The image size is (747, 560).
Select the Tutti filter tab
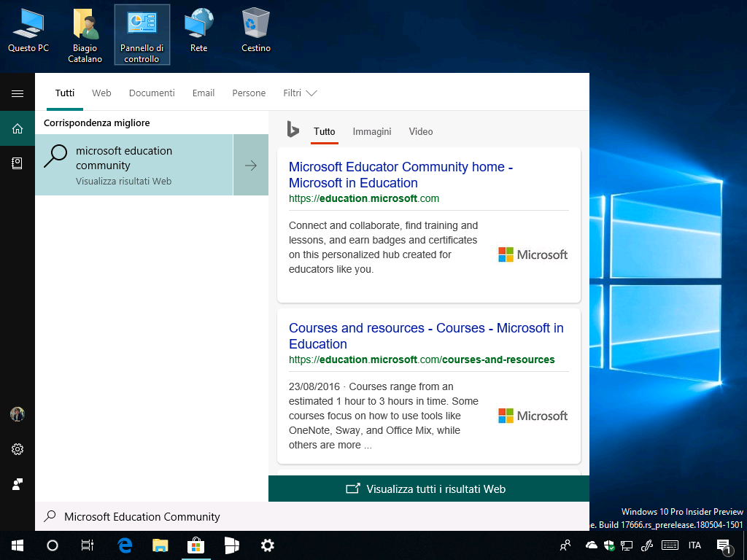tap(65, 93)
